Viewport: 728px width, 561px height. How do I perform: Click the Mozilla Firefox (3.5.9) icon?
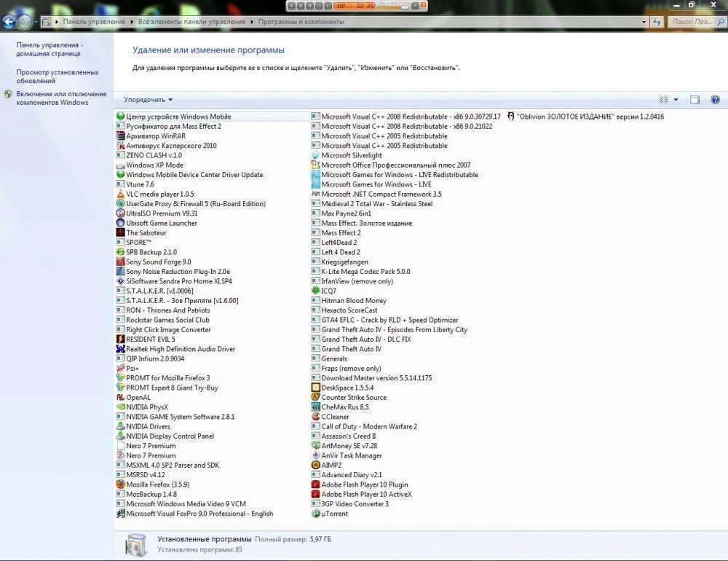[120, 484]
